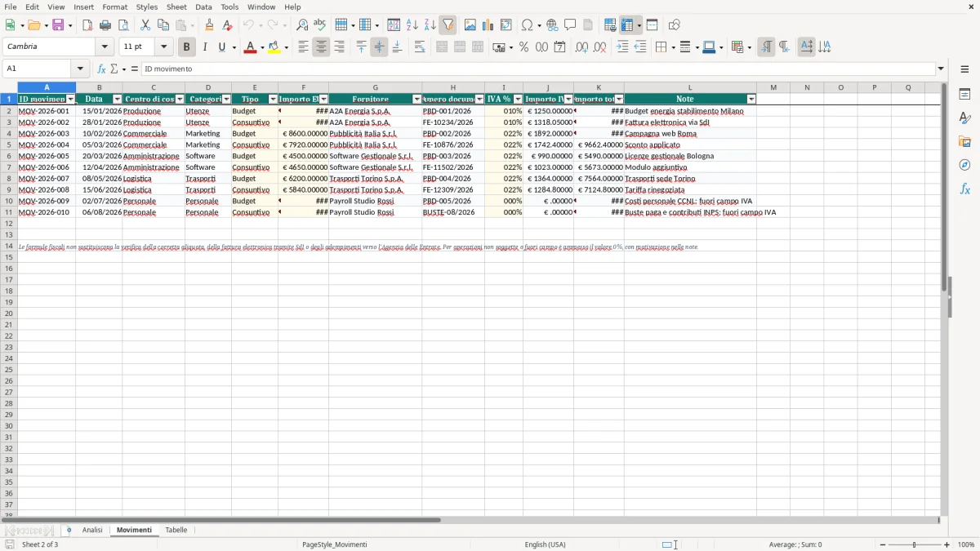Screen dimensions: 980x551
Task: Click the PageStyle_Movimenti status bar field
Action: 334,544
